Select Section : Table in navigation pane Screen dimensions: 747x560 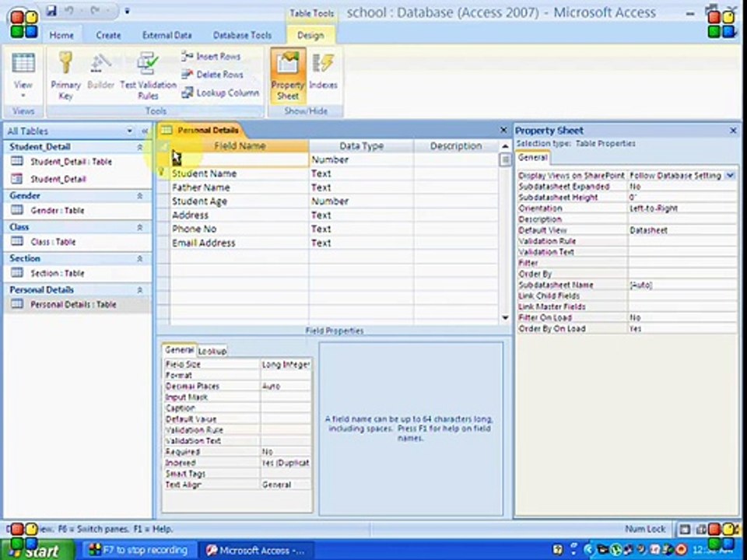tap(77, 273)
